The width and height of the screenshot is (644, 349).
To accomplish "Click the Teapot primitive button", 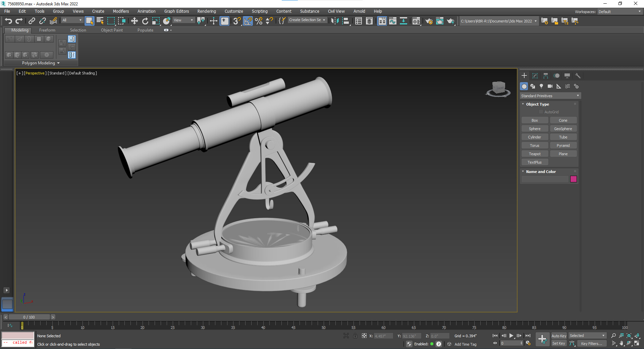I will pyautogui.click(x=535, y=154).
